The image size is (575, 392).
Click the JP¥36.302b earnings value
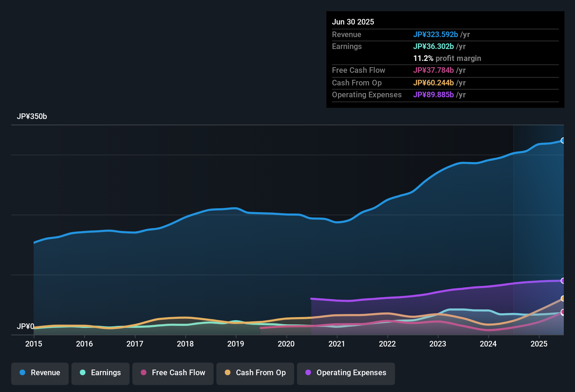pos(434,47)
